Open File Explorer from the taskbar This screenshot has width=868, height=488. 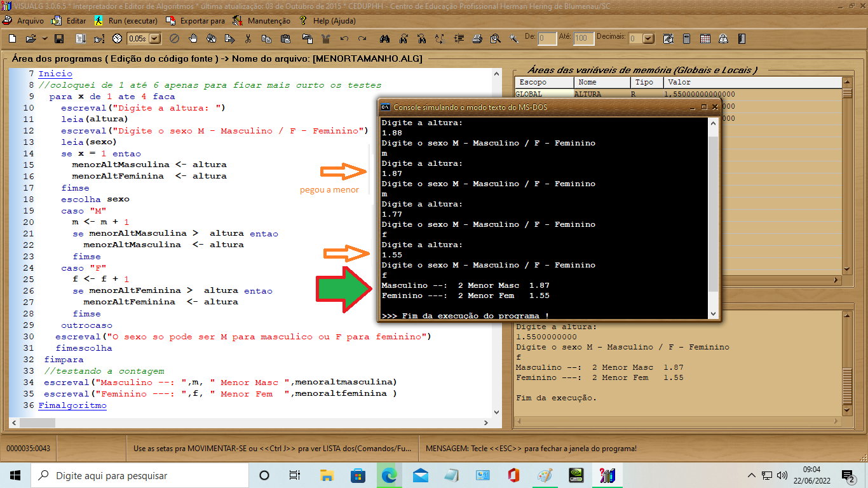tap(327, 475)
